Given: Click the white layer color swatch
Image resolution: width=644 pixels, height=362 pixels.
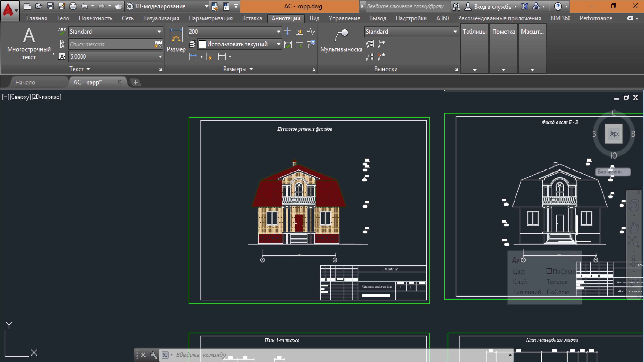Looking at the screenshot, I should click(202, 44).
